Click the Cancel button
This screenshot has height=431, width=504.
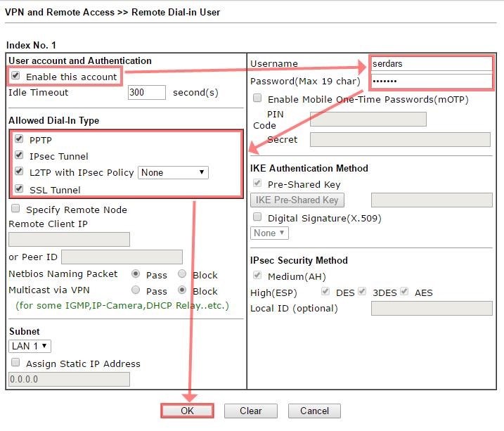click(314, 411)
